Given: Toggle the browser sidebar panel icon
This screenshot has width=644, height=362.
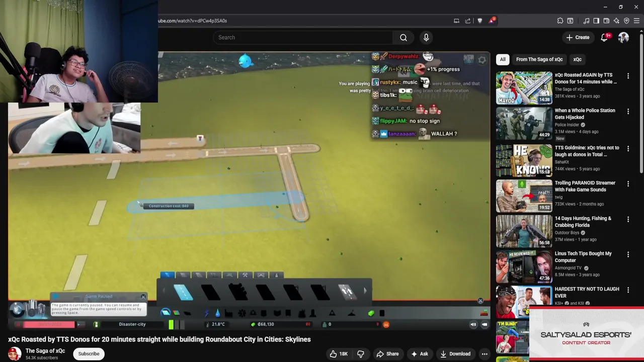Looking at the screenshot, I should pyautogui.click(x=596, y=21).
